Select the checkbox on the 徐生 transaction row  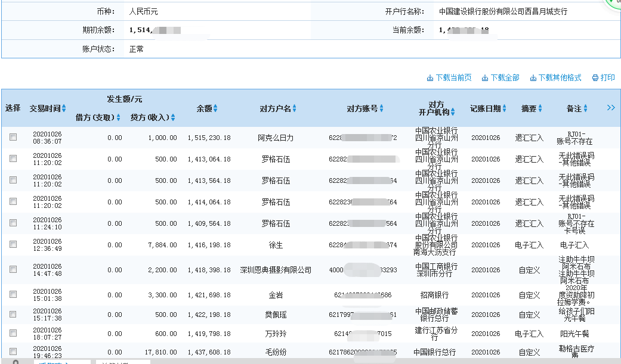pyautogui.click(x=13, y=244)
